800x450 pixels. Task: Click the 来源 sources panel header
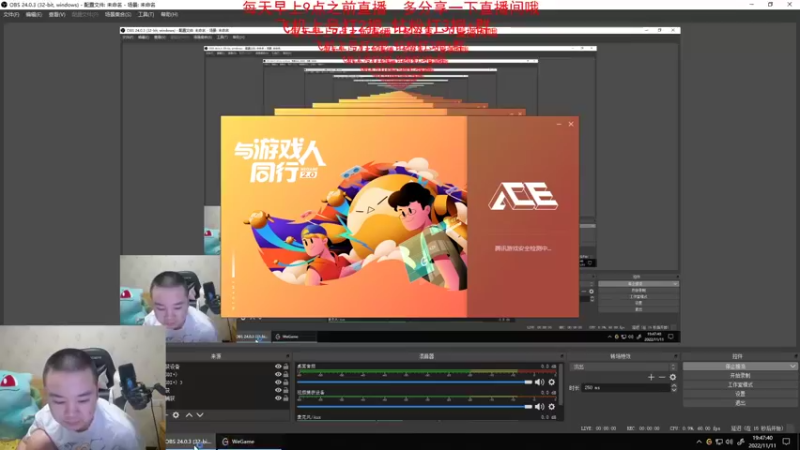216,356
